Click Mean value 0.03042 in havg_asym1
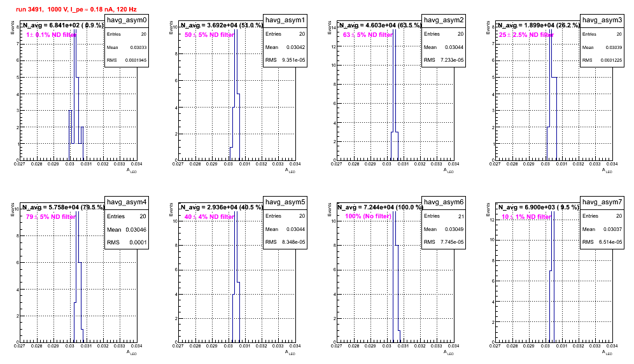This screenshot has width=634, height=364. click(x=295, y=47)
